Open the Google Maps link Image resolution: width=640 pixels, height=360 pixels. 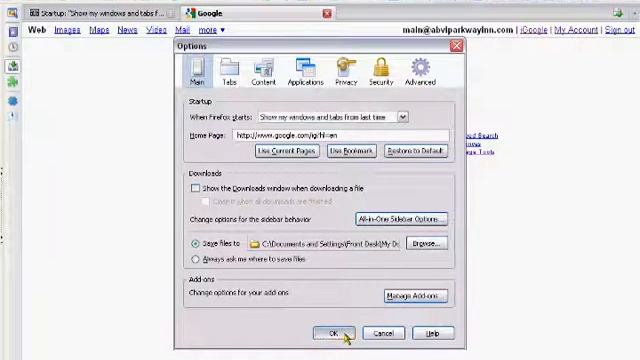pyautogui.click(x=99, y=30)
